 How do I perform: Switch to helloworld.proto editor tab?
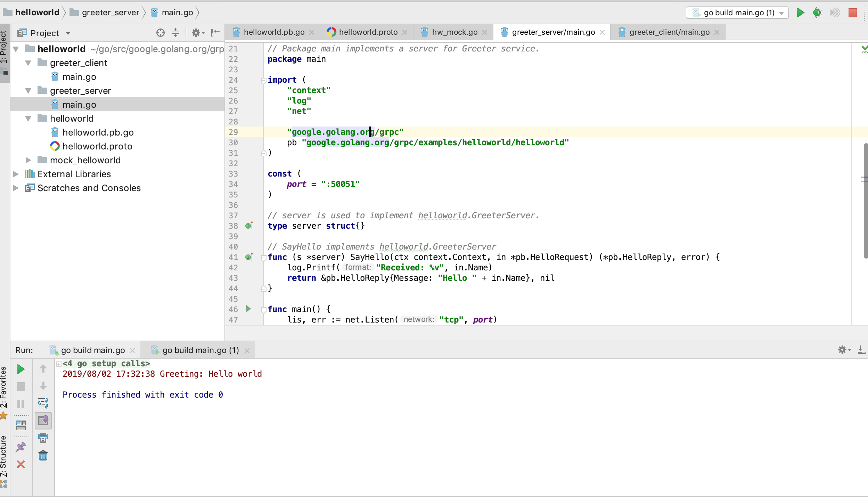[x=368, y=32]
